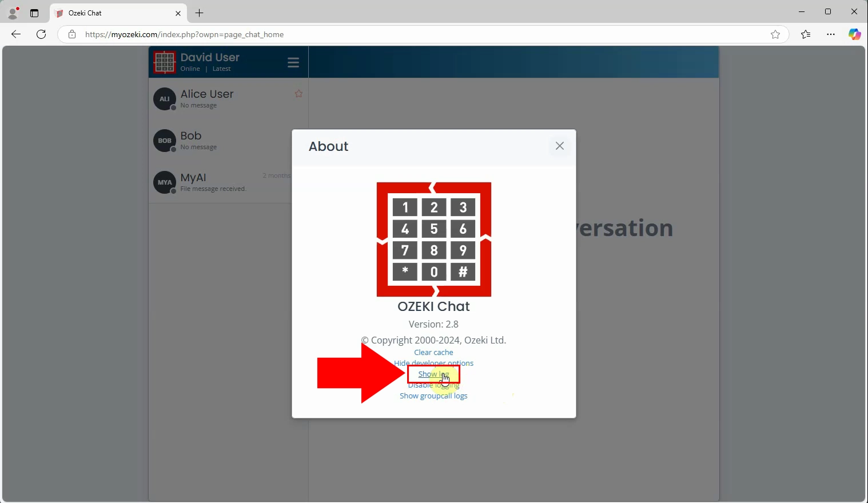
Task: Click the Ozeki logo next to David User
Action: (x=165, y=62)
